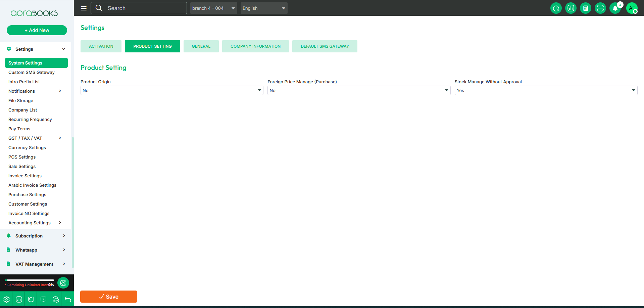This screenshot has height=308, width=644.
Task: Open the help question bubble icon
Action: click(x=43, y=299)
